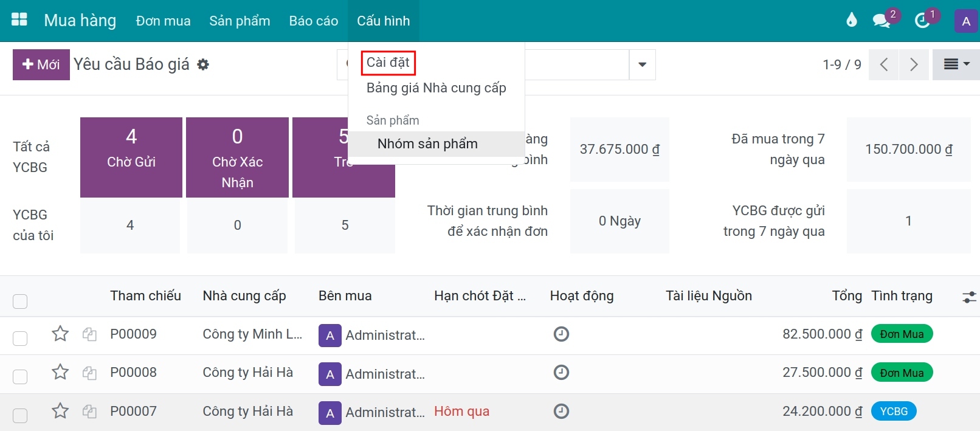Expand the search options dropdown arrow

point(642,64)
